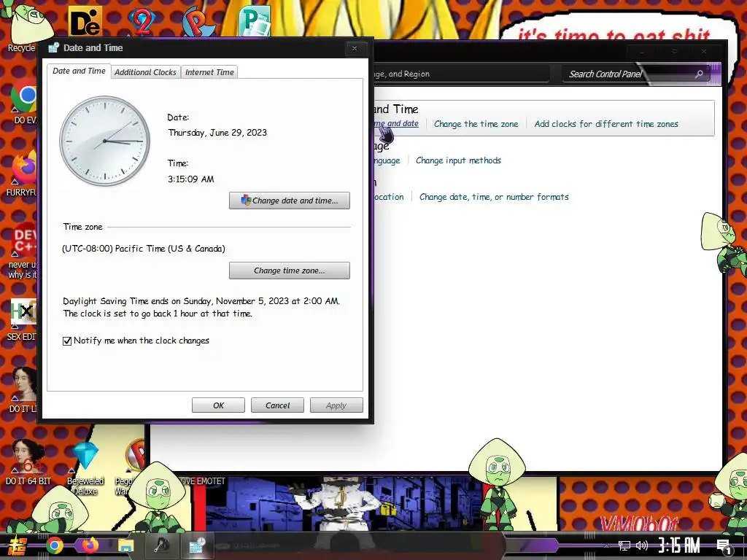Select the Control Panel taskbar item
This screenshot has width=747, height=560.
click(x=161, y=545)
